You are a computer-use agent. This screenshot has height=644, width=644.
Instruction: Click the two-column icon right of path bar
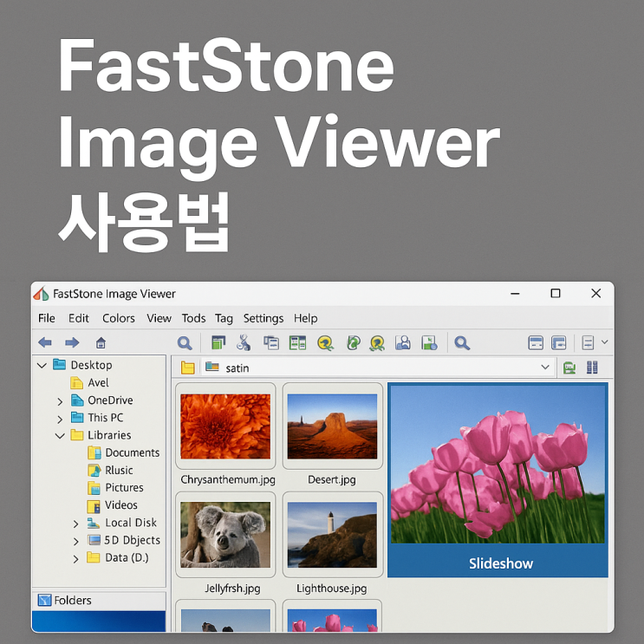coord(592,368)
